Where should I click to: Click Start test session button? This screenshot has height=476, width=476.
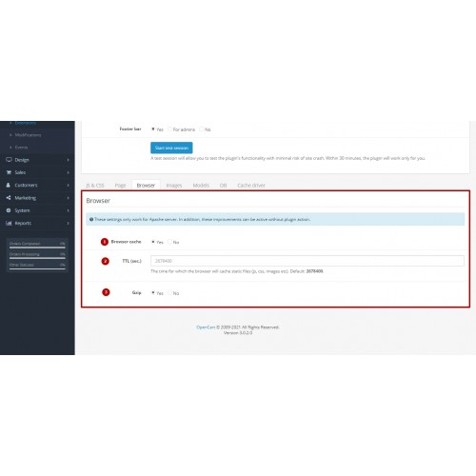click(x=171, y=148)
